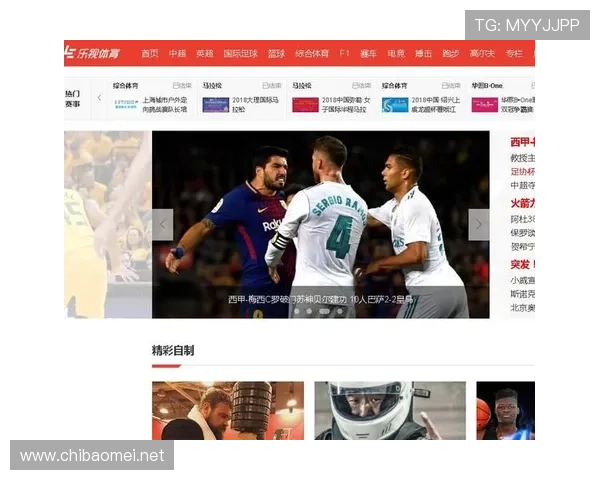
Task: Show the previous carousel slide with left arrow
Action: pyautogui.click(x=163, y=225)
